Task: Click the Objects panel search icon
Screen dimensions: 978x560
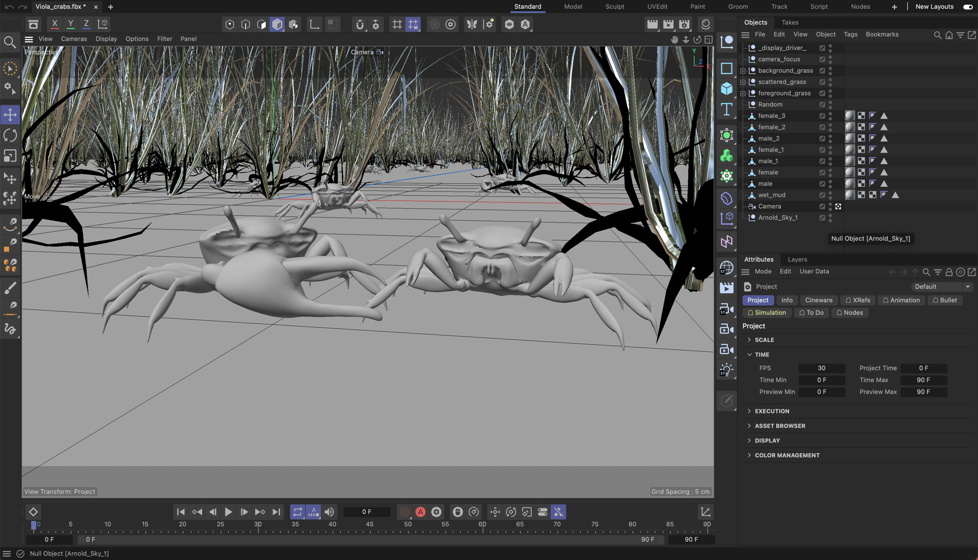Action: 937,35
